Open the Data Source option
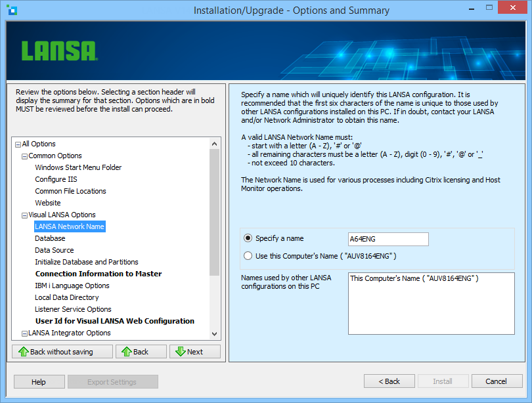This screenshot has width=532, height=403. point(55,250)
